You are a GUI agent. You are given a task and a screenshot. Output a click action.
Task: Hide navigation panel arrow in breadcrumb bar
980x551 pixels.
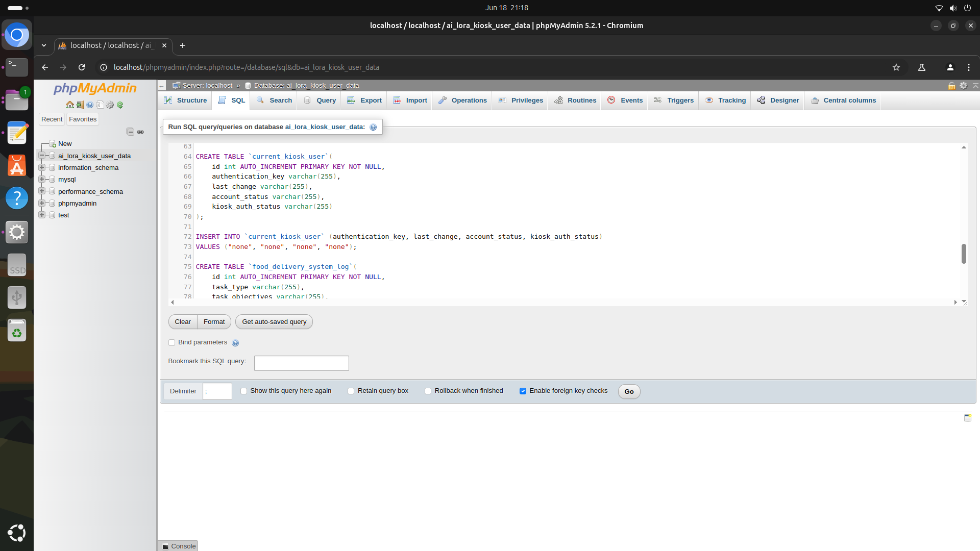coord(162,86)
